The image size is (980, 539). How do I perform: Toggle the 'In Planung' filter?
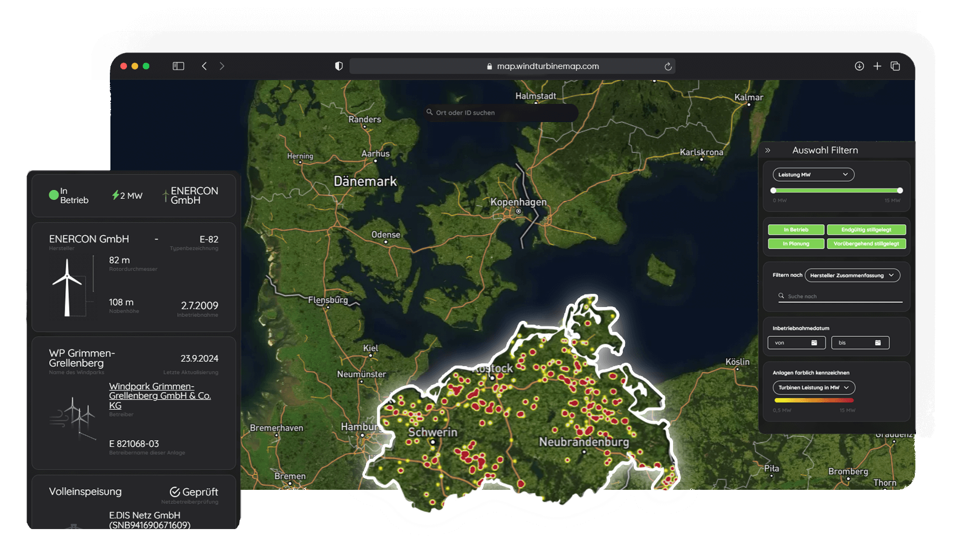[x=796, y=244]
